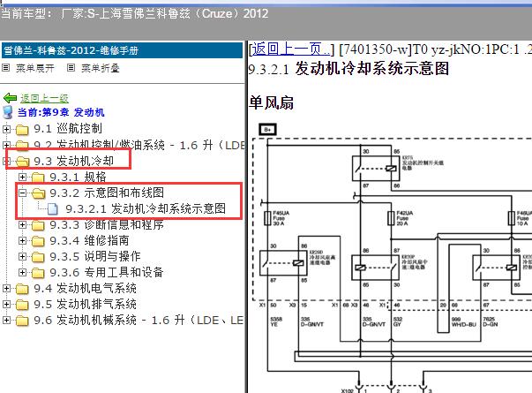
Task: Open the 9.3.1 规格 item
Action: click(x=78, y=177)
